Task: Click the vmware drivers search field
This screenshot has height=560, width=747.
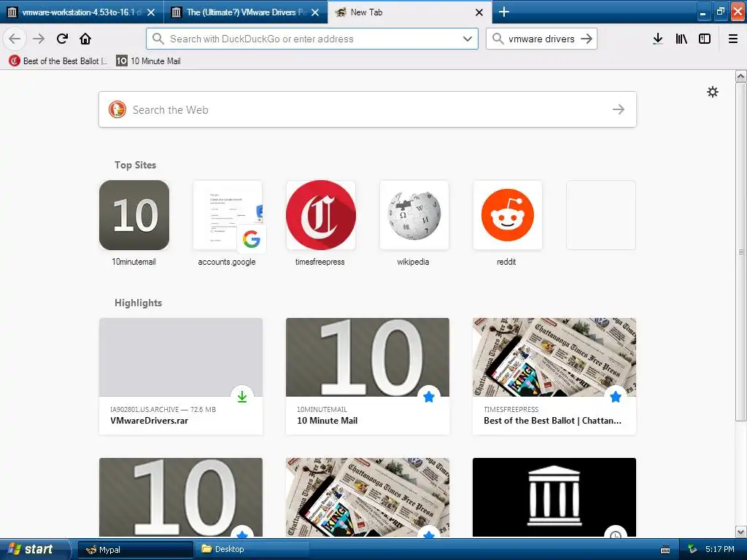Action: coord(541,39)
